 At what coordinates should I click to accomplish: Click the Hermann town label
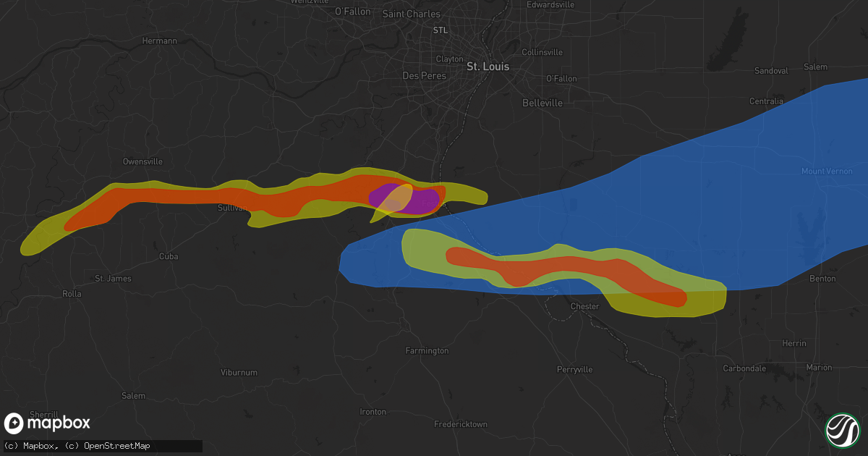pos(160,41)
